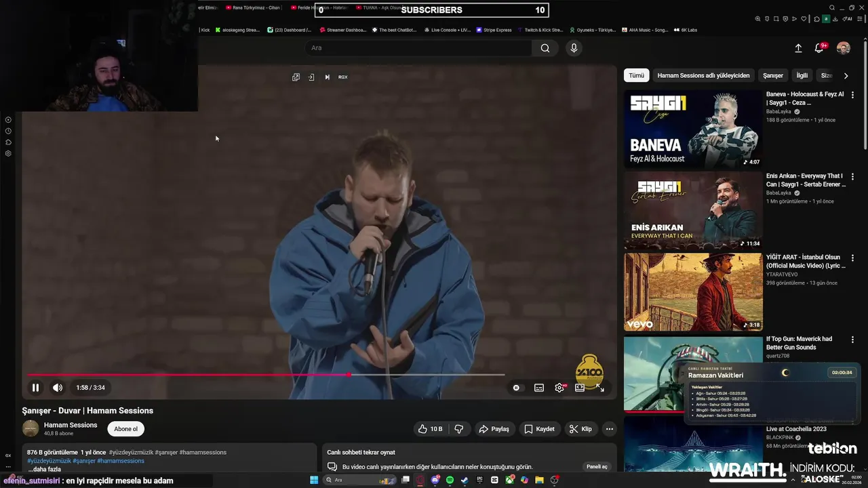Click the progress bar scrubber dot
This screenshot has height=488, width=868.
[x=349, y=374]
